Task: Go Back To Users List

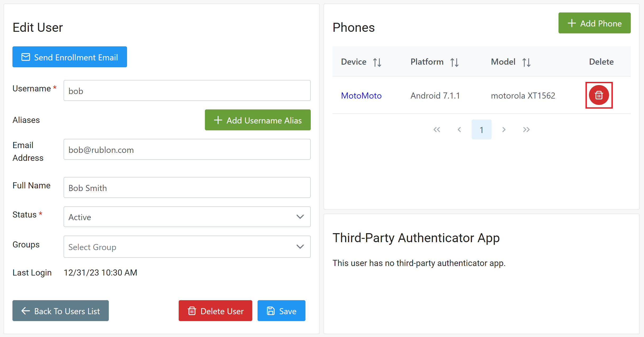Action: 61,311
